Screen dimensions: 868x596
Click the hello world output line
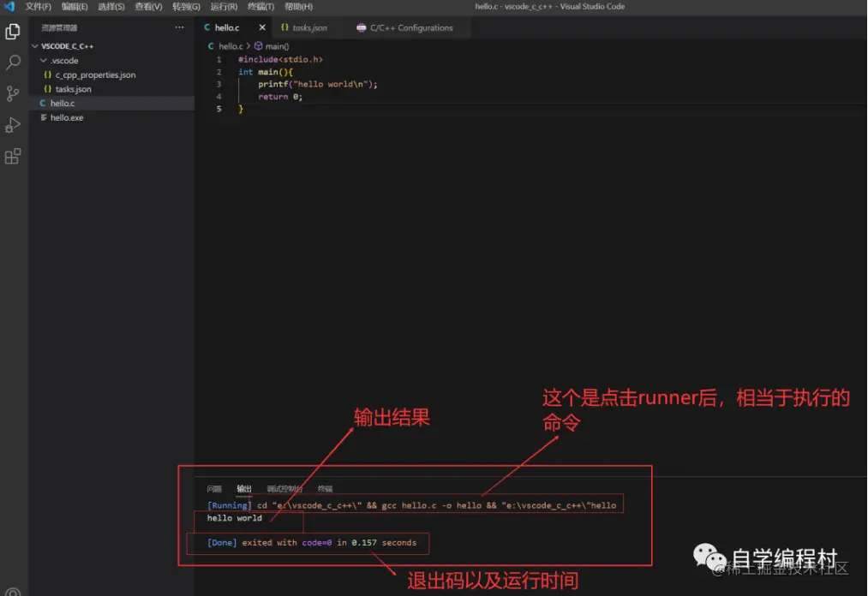click(234, 519)
